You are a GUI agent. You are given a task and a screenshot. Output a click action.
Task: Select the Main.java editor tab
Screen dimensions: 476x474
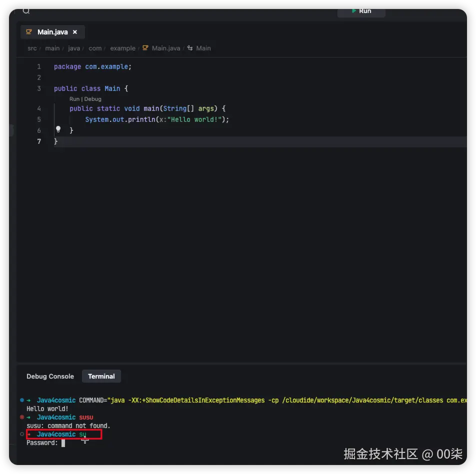click(x=52, y=32)
